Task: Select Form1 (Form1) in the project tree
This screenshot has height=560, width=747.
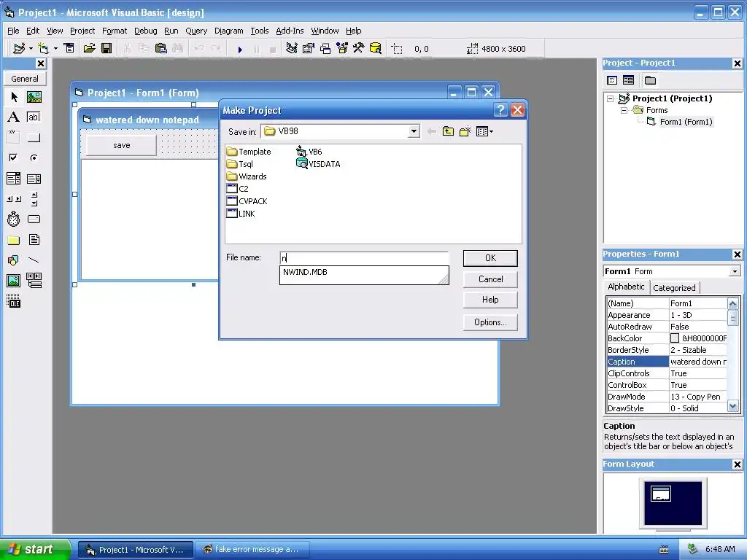Action: point(686,122)
